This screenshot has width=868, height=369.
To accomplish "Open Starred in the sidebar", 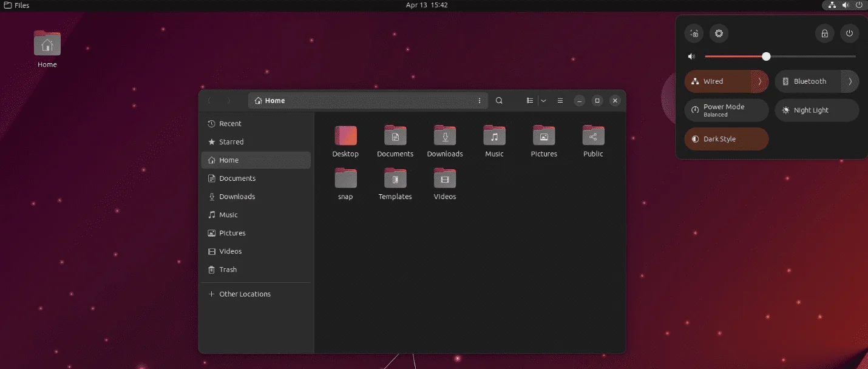I will (256, 142).
